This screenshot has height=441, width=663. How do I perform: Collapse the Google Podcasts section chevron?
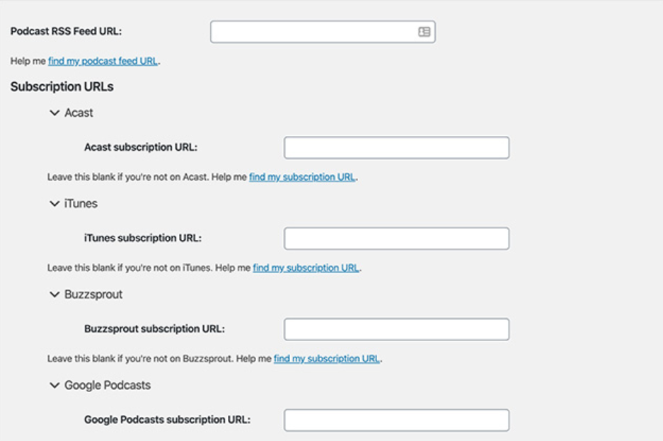54,385
